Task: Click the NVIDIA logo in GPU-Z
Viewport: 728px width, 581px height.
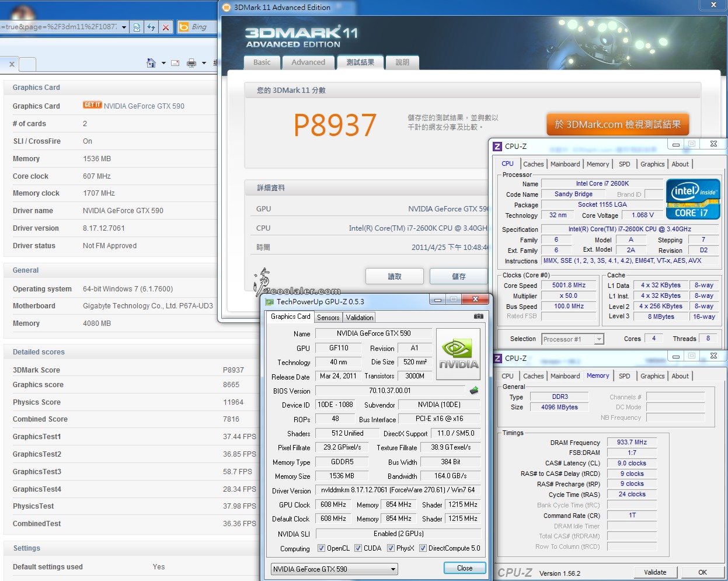Action: click(458, 354)
